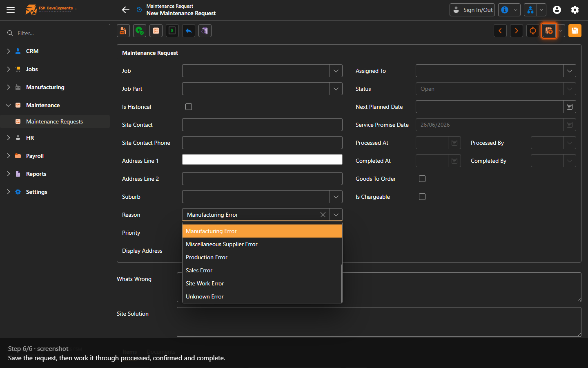Clear the Reason field with X

click(x=323, y=215)
